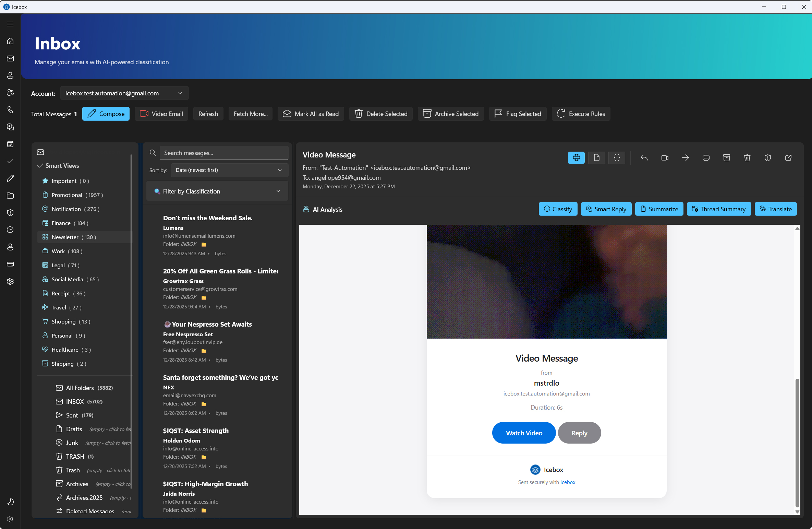
Task: Click the Search messages field
Action: point(224,153)
